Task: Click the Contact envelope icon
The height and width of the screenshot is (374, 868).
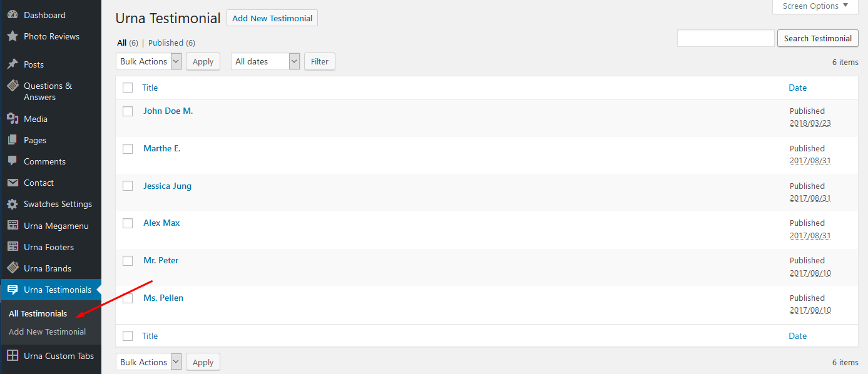Action: pyautogui.click(x=13, y=183)
